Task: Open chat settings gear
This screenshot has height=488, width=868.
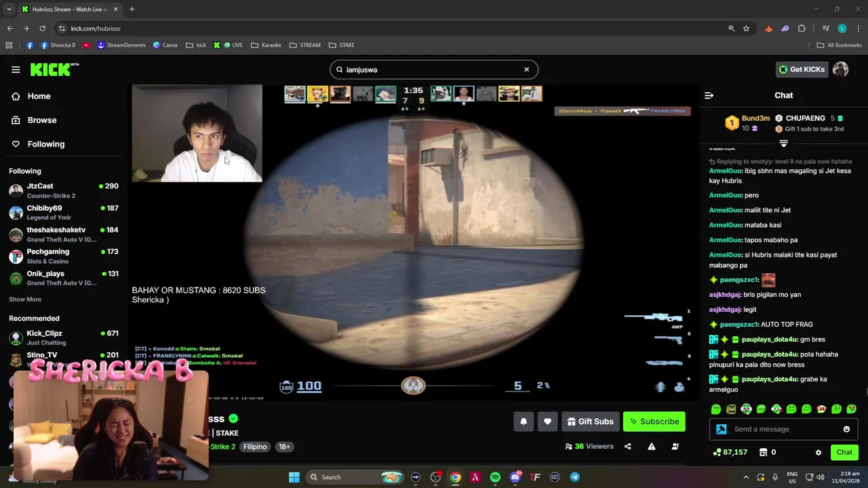Action: click(x=818, y=453)
